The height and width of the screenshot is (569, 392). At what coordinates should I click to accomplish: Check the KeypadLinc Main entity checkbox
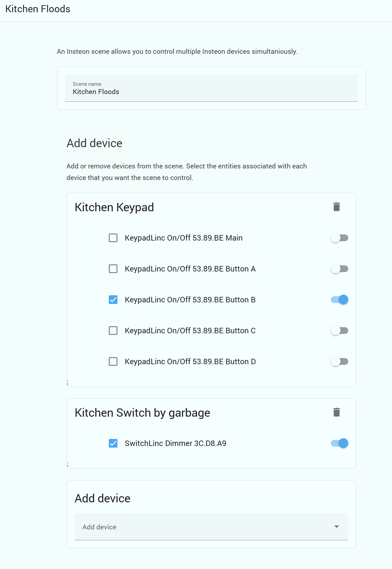tap(113, 238)
